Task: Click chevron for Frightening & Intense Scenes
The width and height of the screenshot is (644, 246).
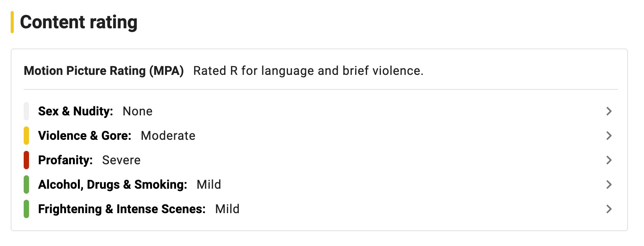Action: coord(609,209)
